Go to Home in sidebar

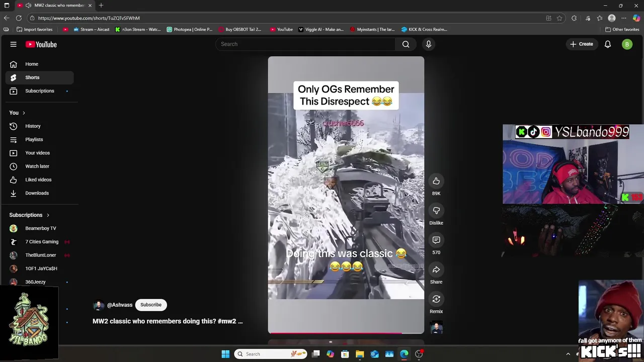pyautogui.click(x=39, y=64)
